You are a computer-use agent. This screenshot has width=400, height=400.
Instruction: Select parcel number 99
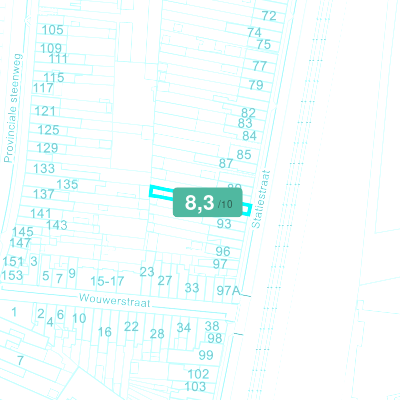[x=206, y=355]
